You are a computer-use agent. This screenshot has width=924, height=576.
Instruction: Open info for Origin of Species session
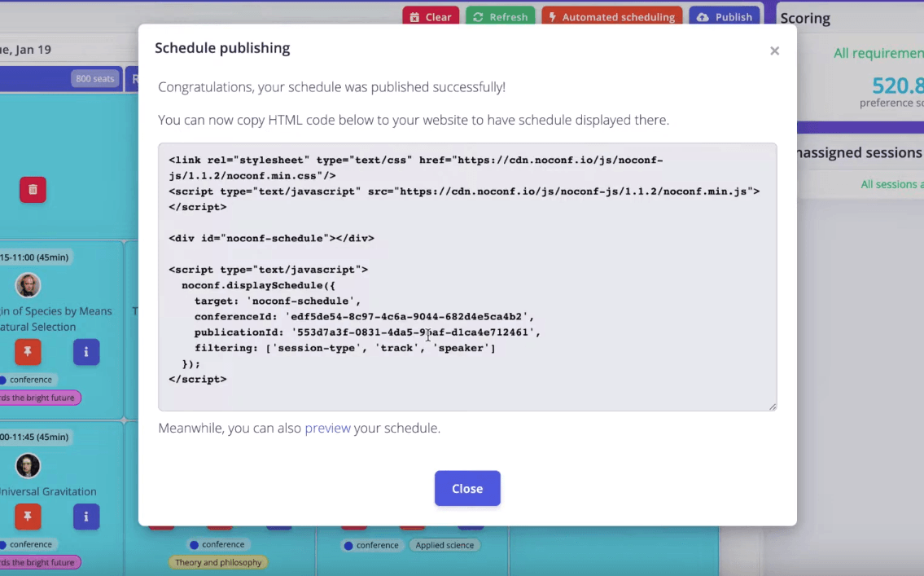(86, 352)
